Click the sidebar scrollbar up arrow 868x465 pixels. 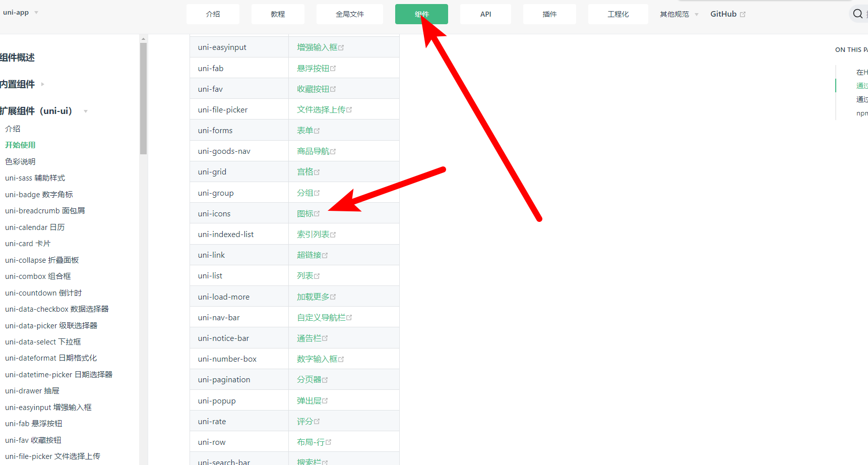coord(144,38)
